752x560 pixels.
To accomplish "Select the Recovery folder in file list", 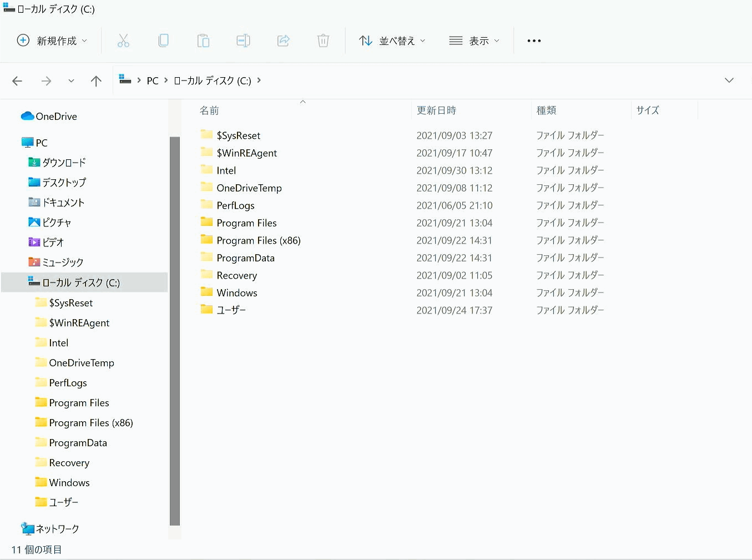I will point(229,275).
